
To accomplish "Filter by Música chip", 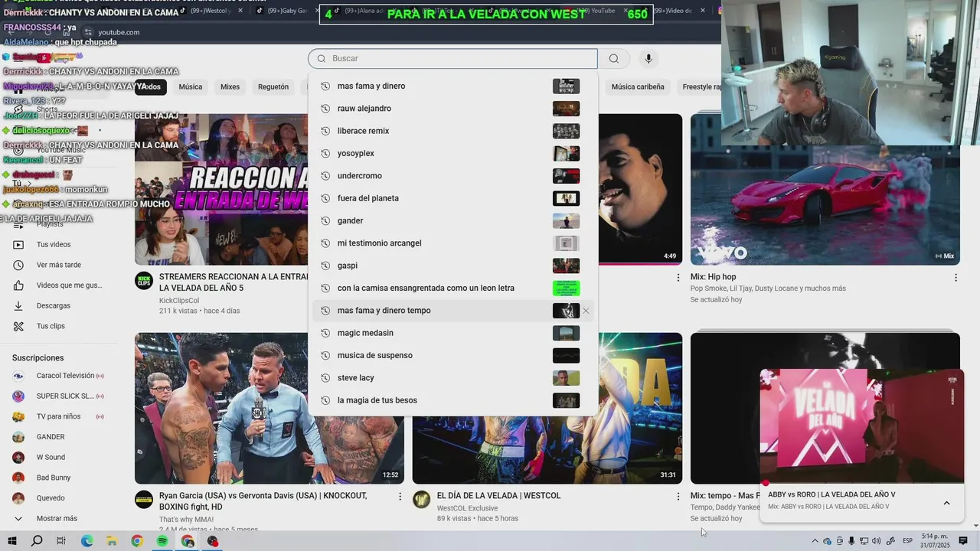I will coord(191,87).
